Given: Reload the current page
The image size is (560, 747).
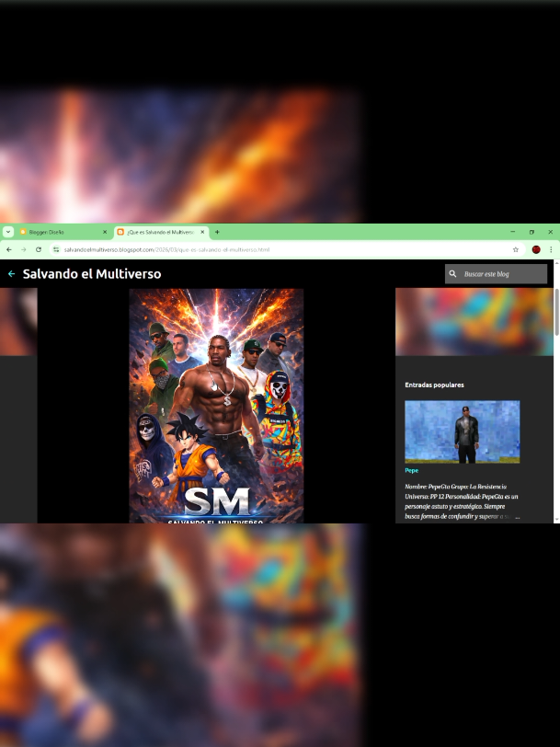Looking at the screenshot, I should (x=39, y=249).
